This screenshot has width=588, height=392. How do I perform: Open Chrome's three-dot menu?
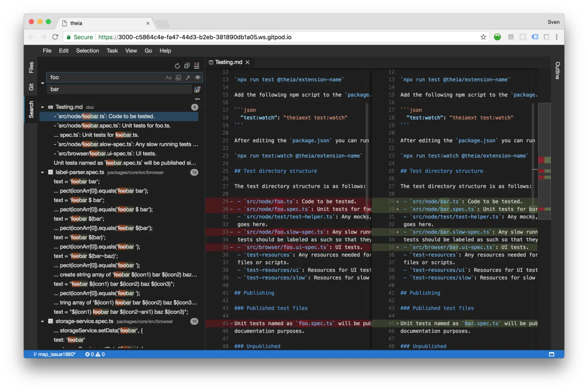coord(557,37)
